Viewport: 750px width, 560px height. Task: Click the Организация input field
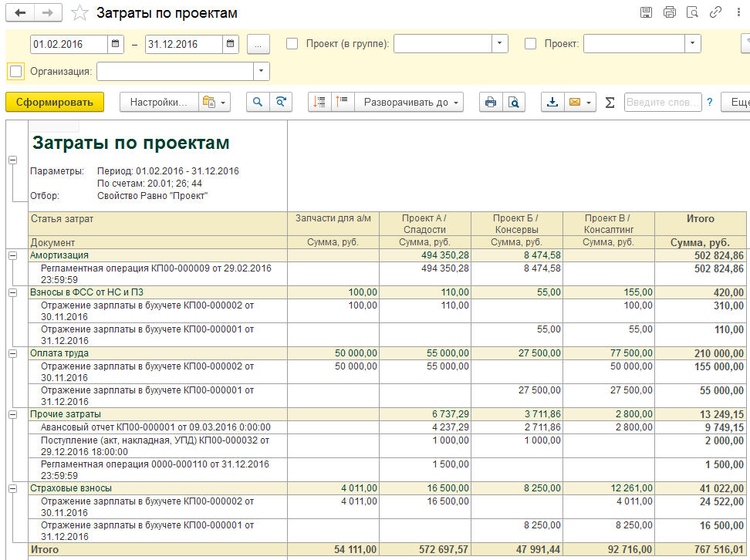point(175,72)
